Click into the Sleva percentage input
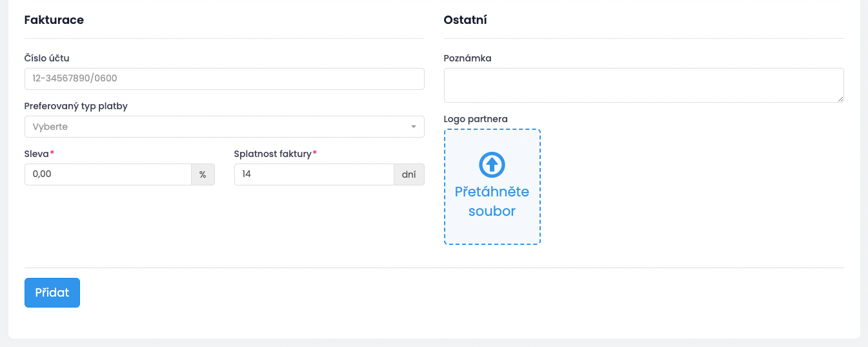The image size is (868, 347). (x=108, y=174)
